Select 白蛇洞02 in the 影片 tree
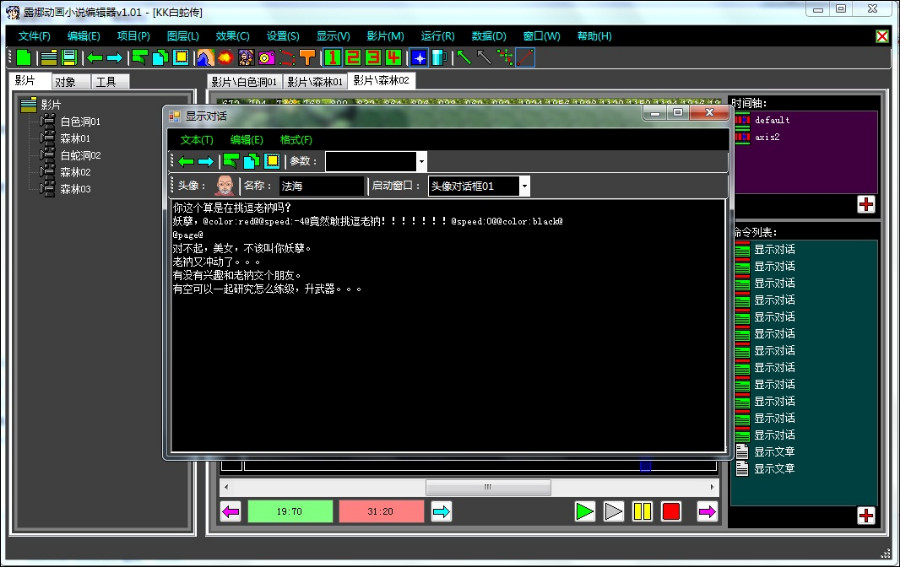Image resolution: width=900 pixels, height=567 pixels. [80, 156]
